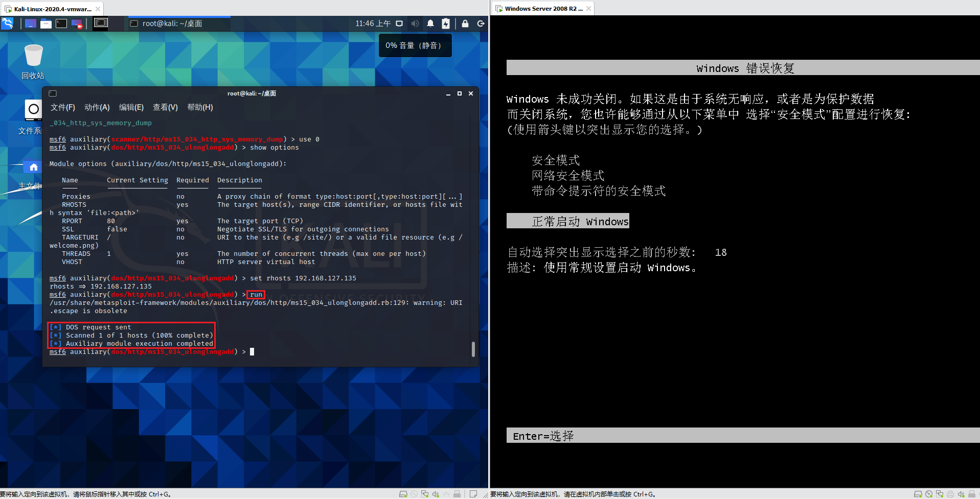This screenshot has width=980, height=499.
Task: Click the 0% 音量 volume indicator
Action: (415, 45)
